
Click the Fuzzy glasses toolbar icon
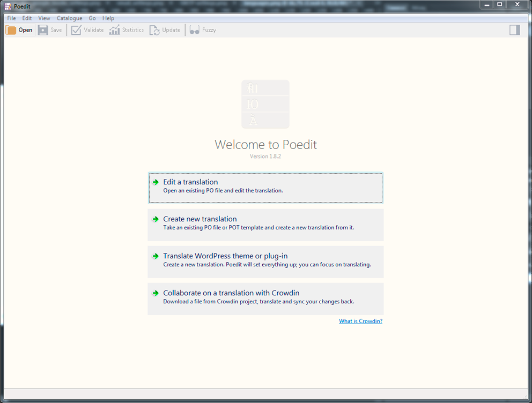(x=194, y=30)
